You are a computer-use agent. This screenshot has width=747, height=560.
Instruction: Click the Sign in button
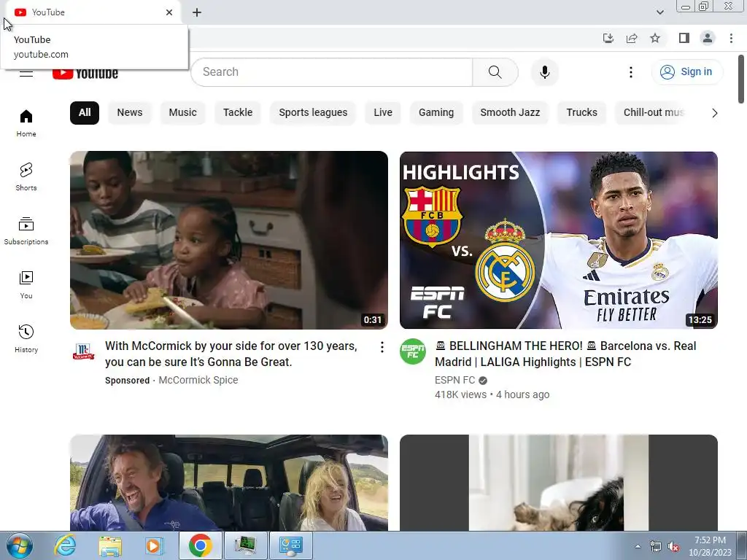tap(686, 72)
